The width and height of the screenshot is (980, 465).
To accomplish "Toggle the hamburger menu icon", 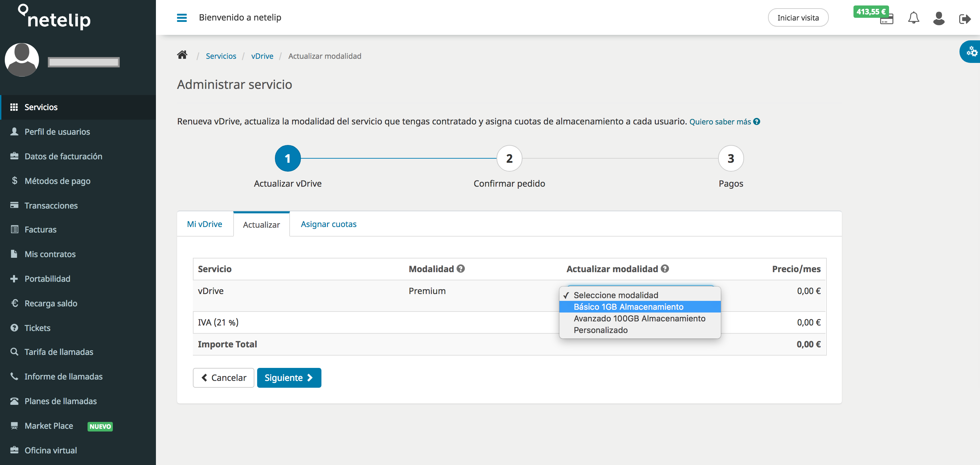I will [182, 17].
